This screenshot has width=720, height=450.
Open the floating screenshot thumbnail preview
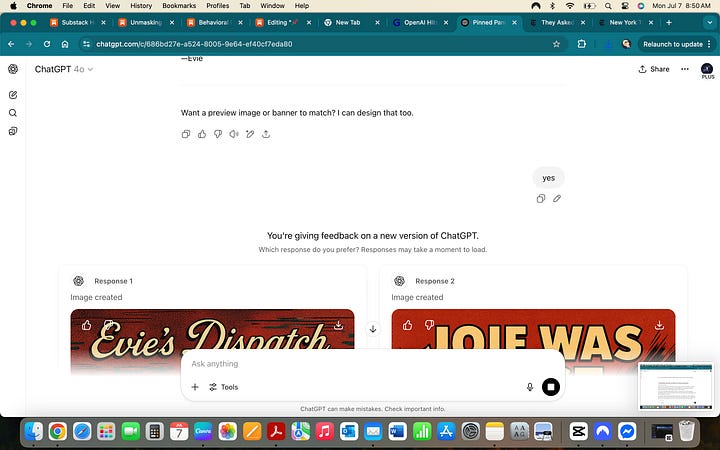click(675, 386)
